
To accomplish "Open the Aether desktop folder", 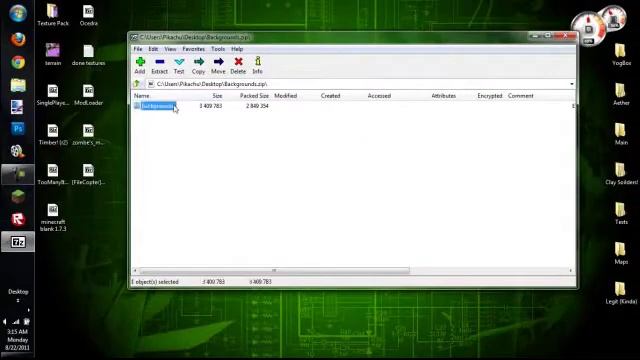I will (621, 95).
